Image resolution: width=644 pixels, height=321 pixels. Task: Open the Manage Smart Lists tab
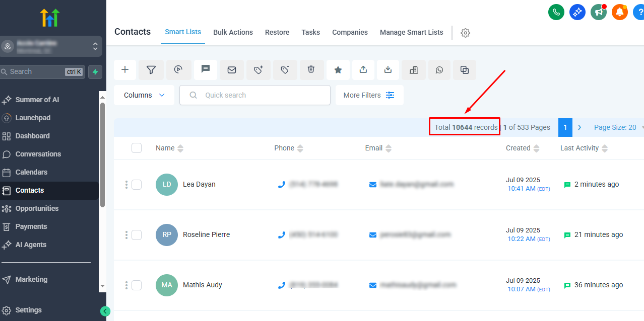coord(412,32)
